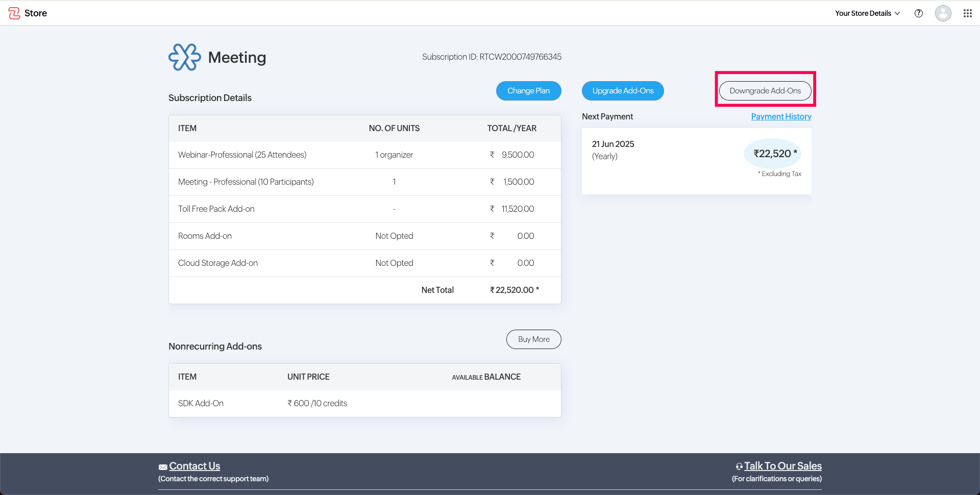Click the Upgrade Add-Ons button
This screenshot has height=495, width=980.
pos(623,91)
